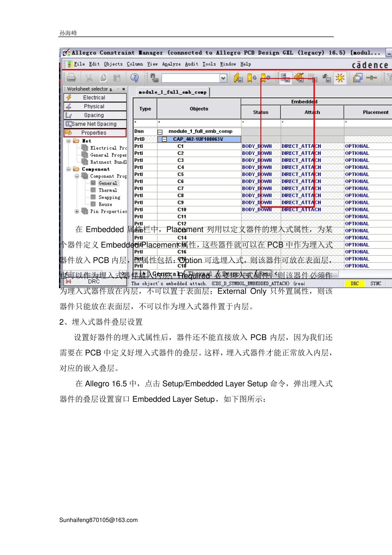Click the search text box in toolbar
The width and height of the screenshot is (392, 555).
[190, 78]
